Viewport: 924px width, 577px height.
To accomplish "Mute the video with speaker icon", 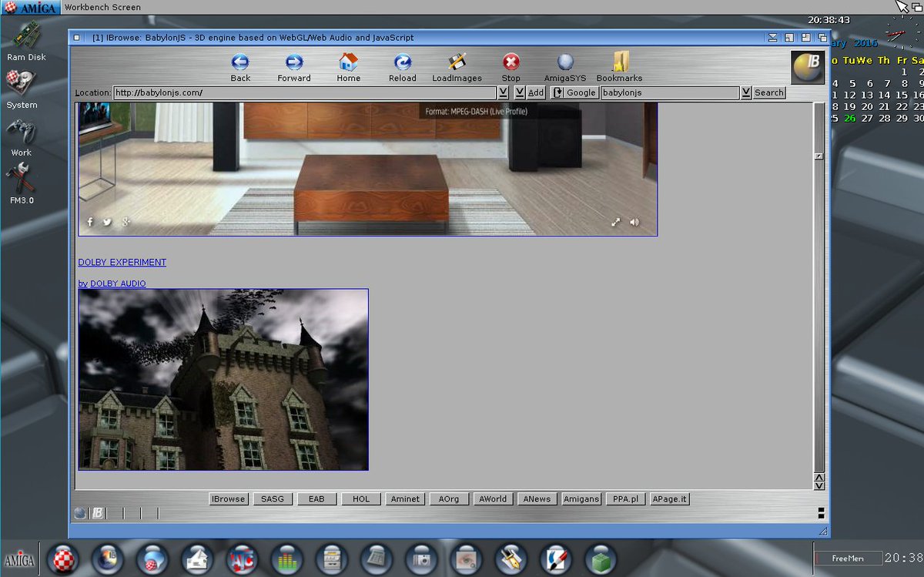I will [634, 222].
